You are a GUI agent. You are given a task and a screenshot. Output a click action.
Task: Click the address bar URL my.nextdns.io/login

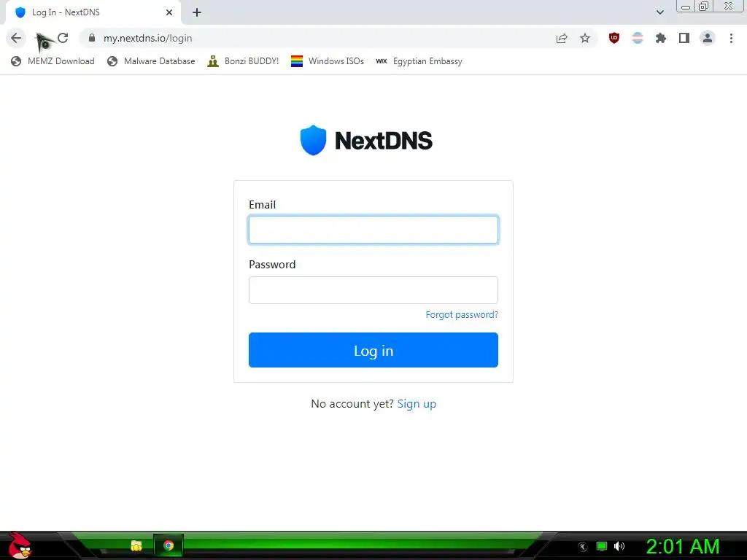pos(147,38)
